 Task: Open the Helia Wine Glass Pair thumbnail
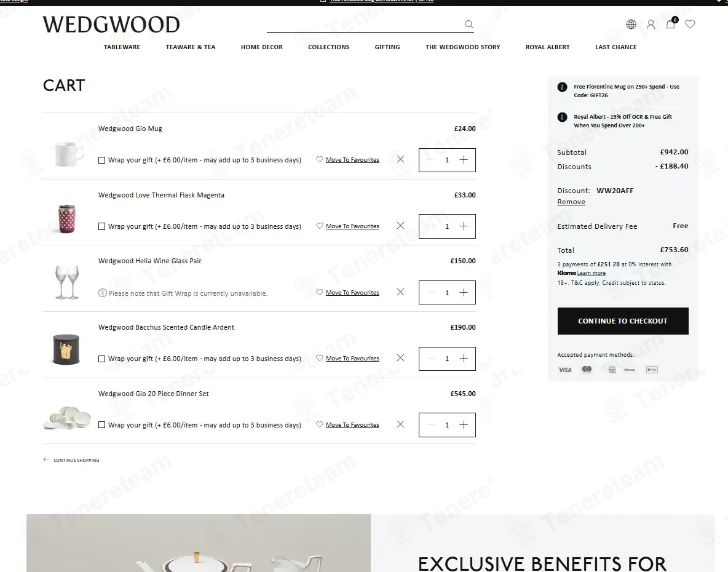coord(67,283)
